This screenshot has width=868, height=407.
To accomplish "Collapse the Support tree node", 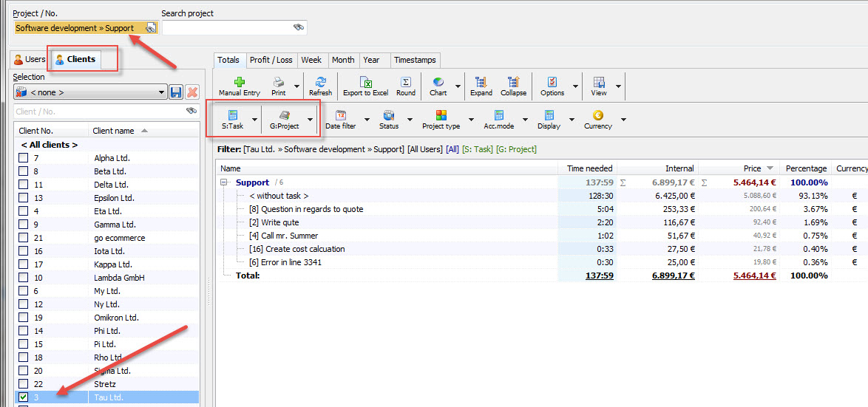I will [x=224, y=182].
